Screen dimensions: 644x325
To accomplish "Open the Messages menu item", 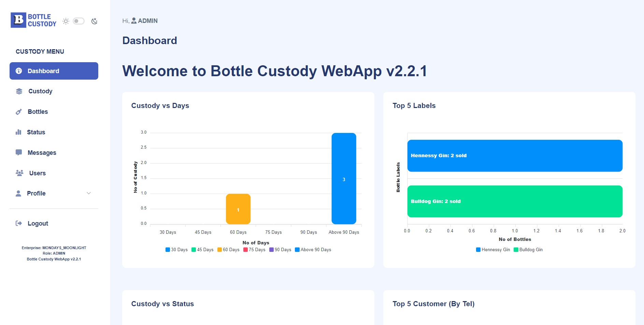I will (42, 153).
